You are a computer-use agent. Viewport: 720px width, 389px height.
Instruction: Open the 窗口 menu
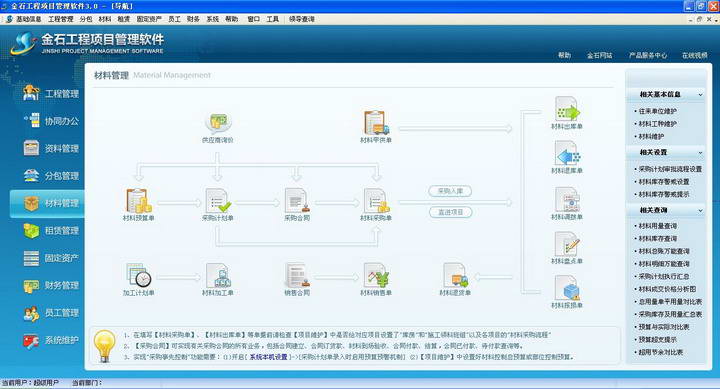click(x=253, y=19)
